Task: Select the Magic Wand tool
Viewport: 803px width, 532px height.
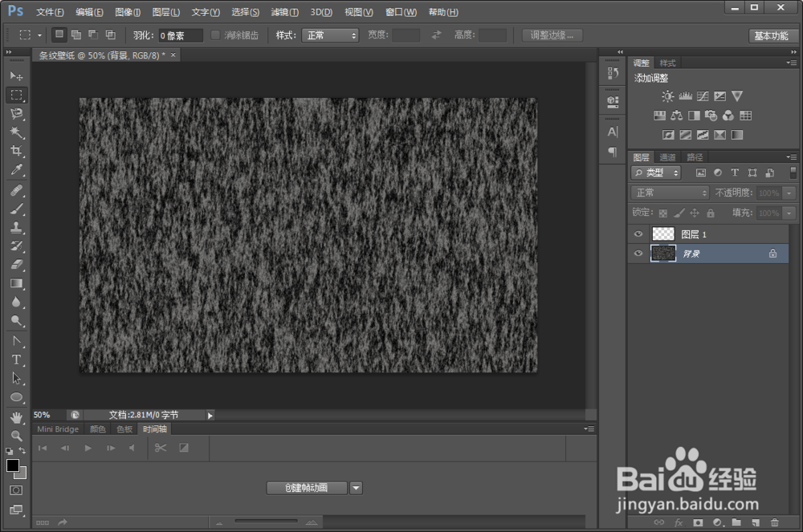Action: coord(16,132)
